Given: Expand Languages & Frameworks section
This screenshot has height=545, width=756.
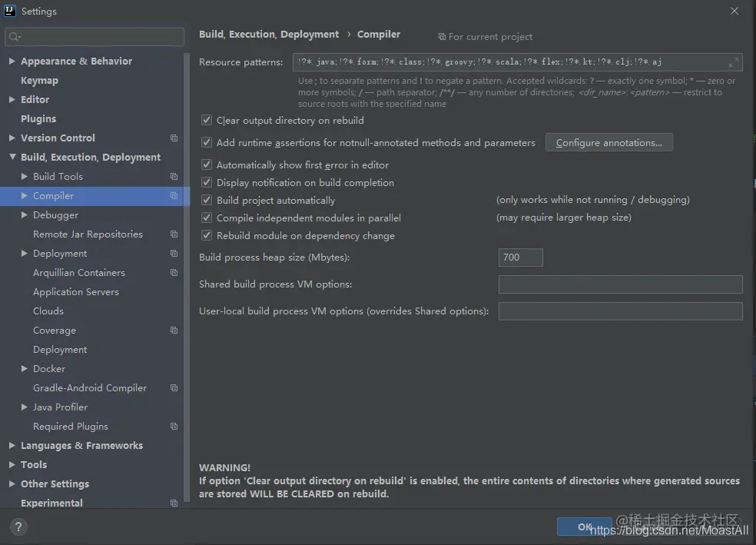Looking at the screenshot, I should tap(12, 446).
